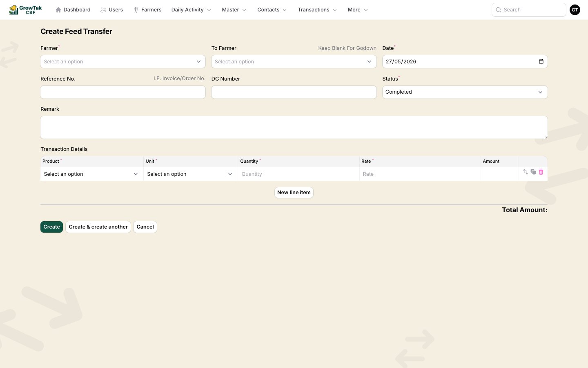Click the DC Number input field
Screen dimensions: 588x368
(294, 92)
